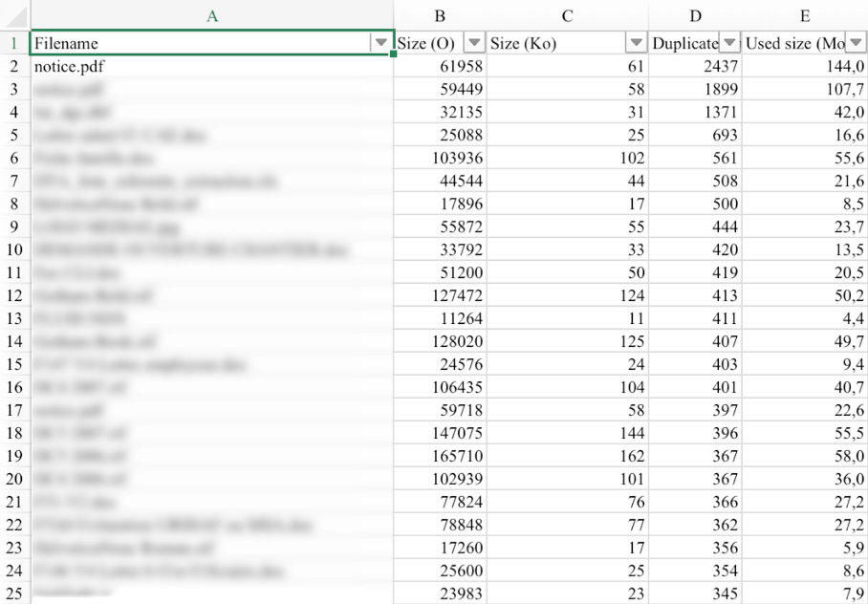Open the Used size (Mo) filter dropdown

857,43
